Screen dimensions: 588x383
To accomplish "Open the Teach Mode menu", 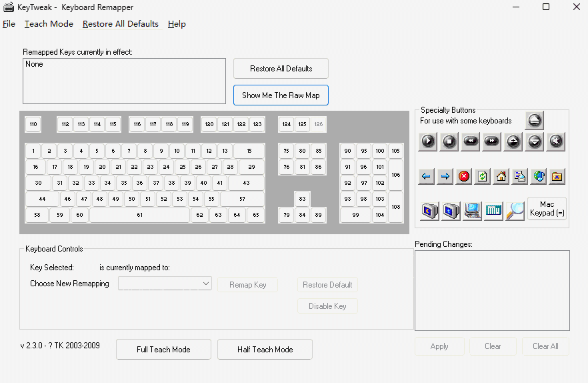I will pos(49,24).
